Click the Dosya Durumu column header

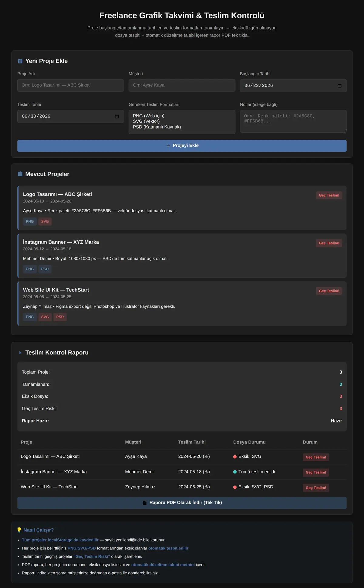pos(249,442)
